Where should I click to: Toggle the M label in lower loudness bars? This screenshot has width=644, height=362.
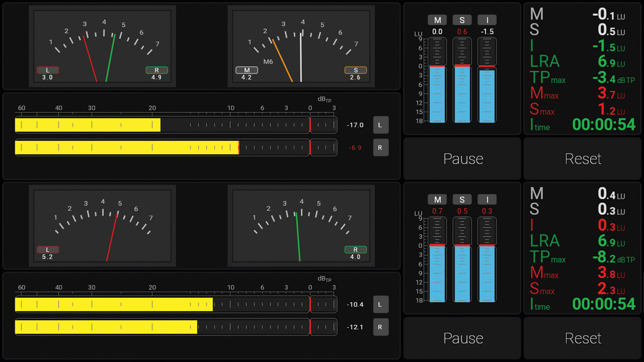438,200
